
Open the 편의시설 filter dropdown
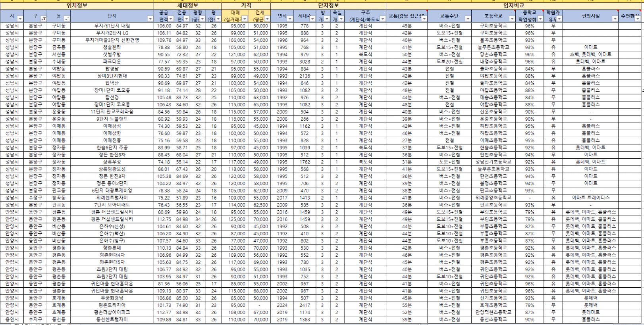(615, 19)
